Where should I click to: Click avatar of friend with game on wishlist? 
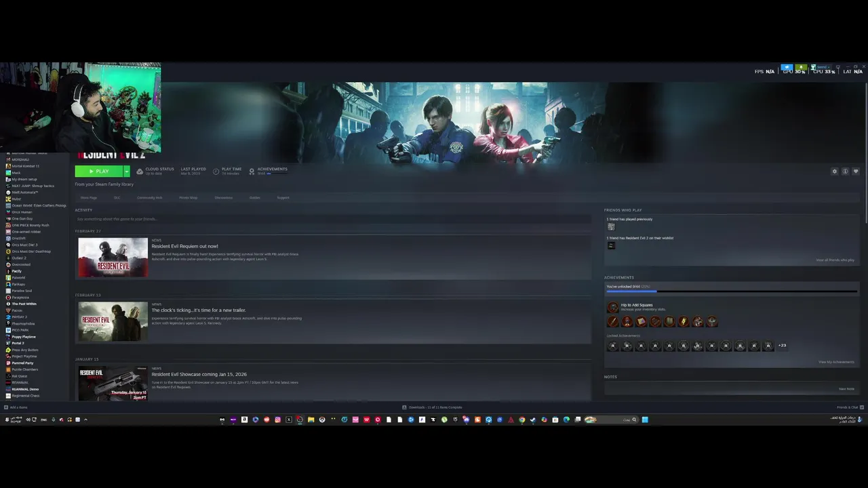611,245
